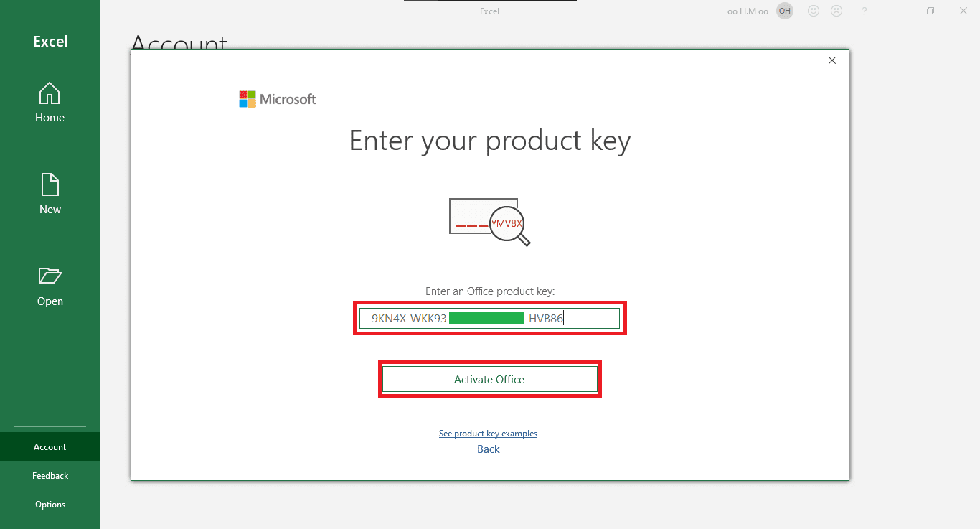980x529 pixels.
Task: Open Feedback from the sidebar
Action: click(x=50, y=476)
